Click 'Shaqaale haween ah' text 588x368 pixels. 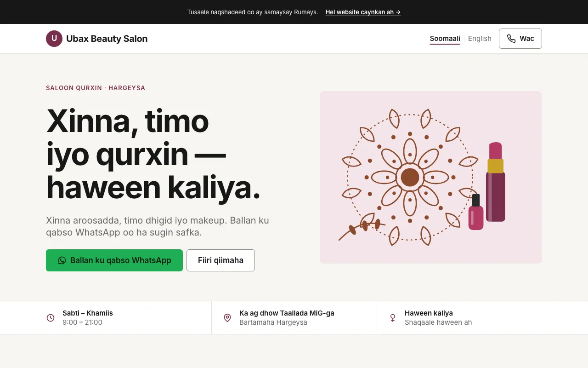click(x=438, y=322)
